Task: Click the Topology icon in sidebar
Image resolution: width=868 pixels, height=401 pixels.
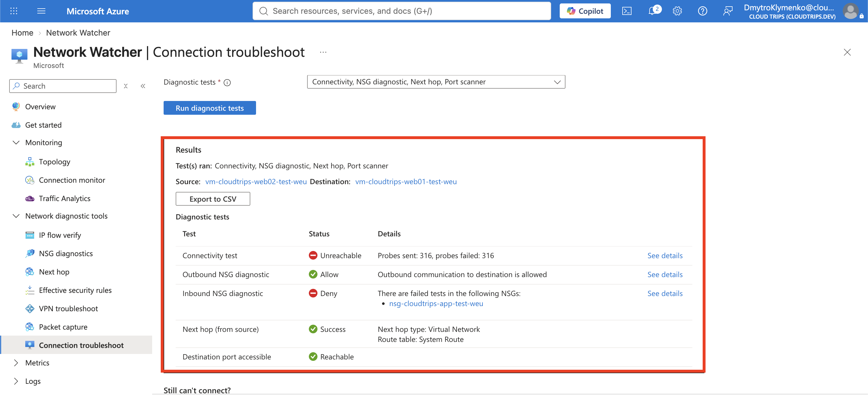Action: (x=30, y=161)
